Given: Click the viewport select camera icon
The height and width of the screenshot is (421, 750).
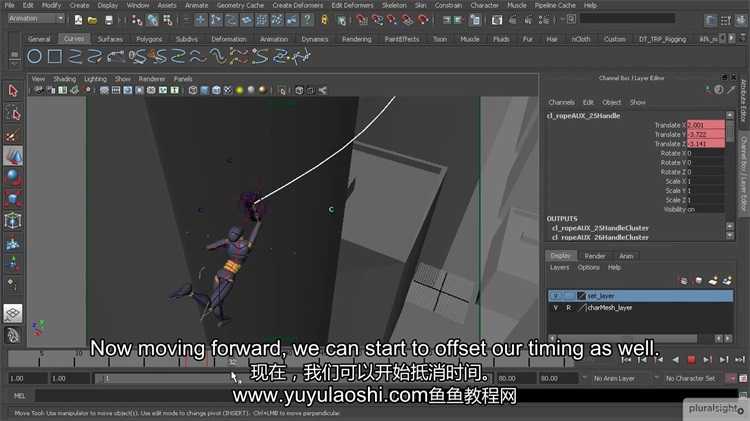Looking at the screenshot, I should click(x=38, y=90).
